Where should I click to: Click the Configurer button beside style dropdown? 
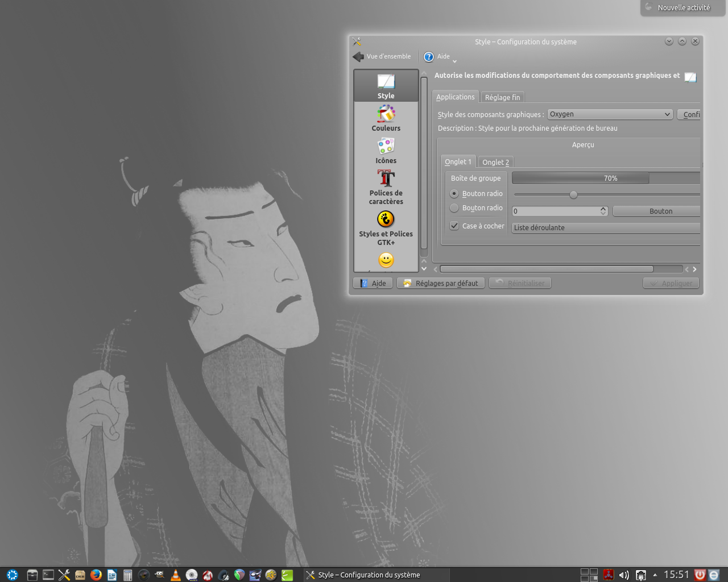click(x=689, y=114)
